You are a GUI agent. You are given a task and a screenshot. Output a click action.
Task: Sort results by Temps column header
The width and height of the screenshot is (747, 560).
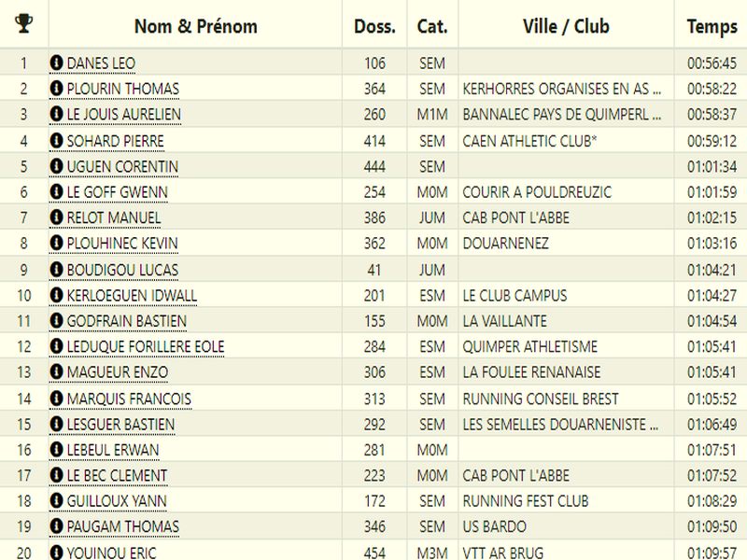(712, 25)
